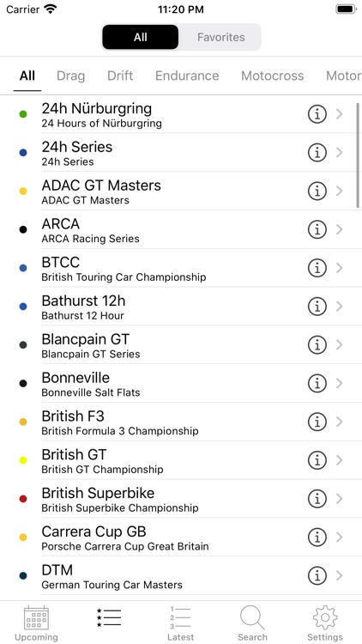Show info for British Superbike
Viewport: 362px width, 644px height.
click(317, 499)
